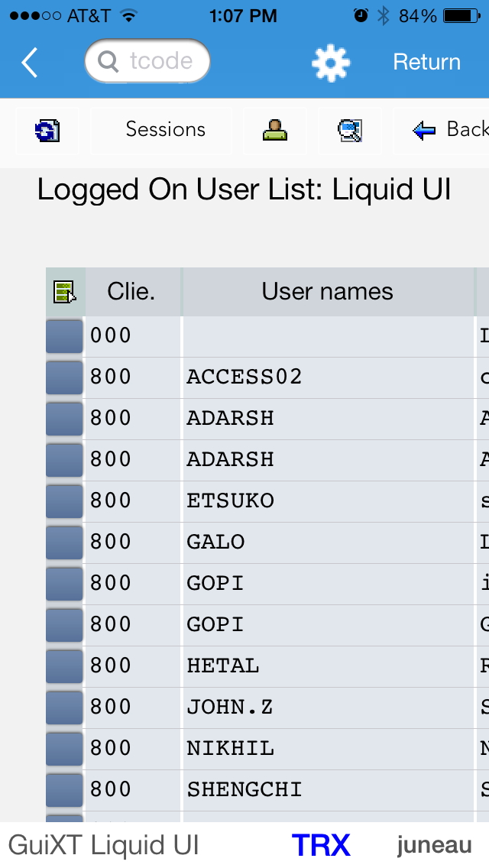
Task: Click the table select-all corner icon
Action: [65, 292]
